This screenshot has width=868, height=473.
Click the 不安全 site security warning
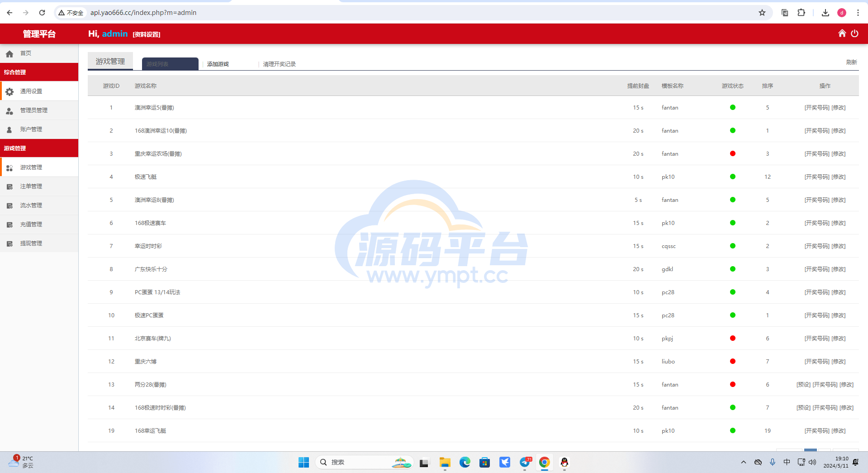point(71,13)
